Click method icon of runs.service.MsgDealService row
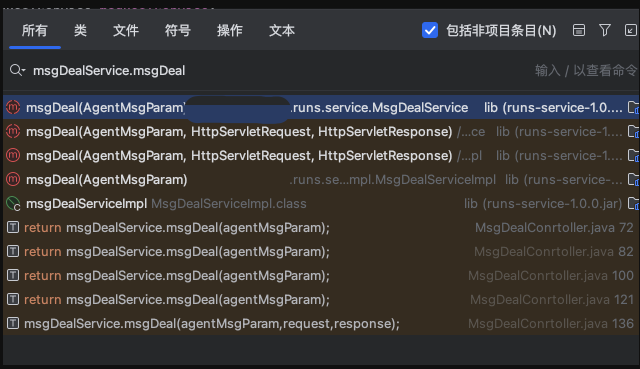The height and width of the screenshot is (369, 640). point(13,107)
